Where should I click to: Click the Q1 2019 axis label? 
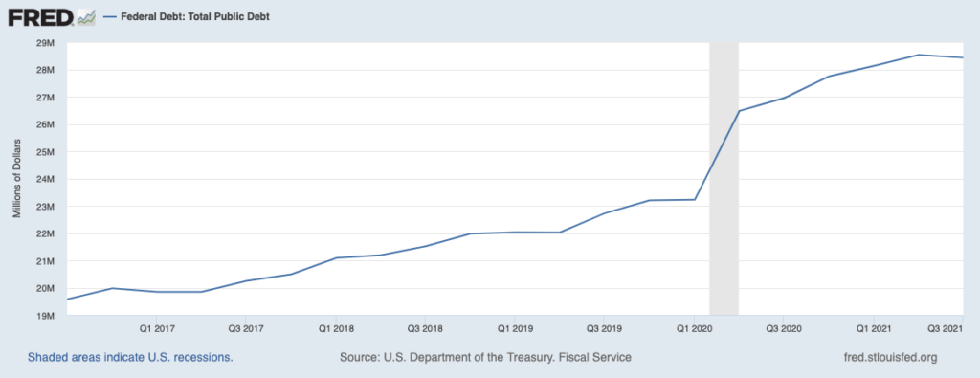click(514, 328)
